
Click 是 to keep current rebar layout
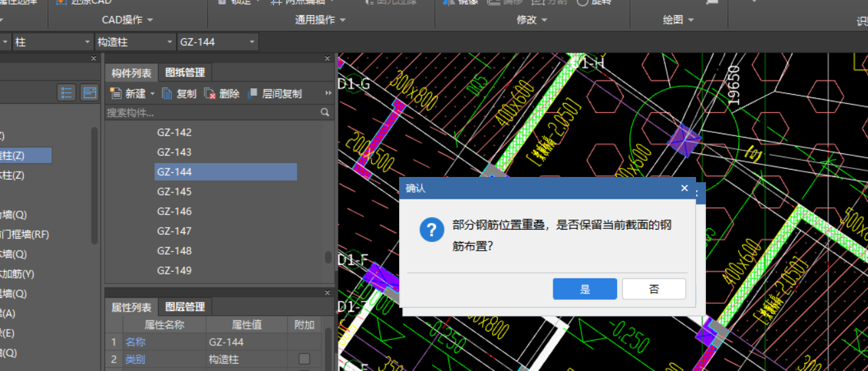click(584, 289)
